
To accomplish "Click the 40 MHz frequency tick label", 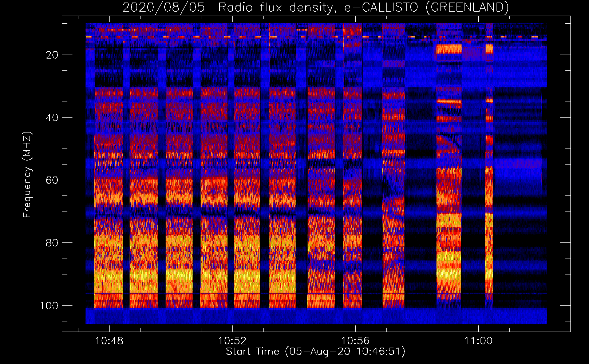I will pos(52,118).
